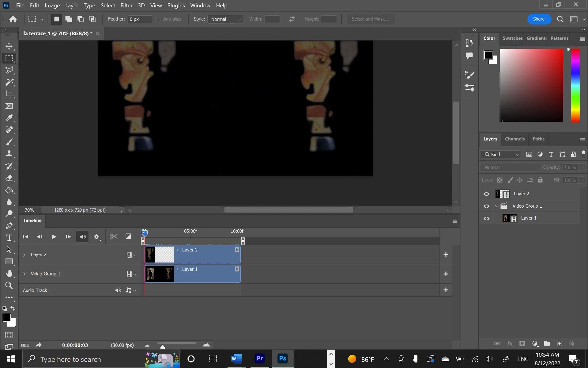Toggle visibility of Video Group 1

click(x=486, y=206)
